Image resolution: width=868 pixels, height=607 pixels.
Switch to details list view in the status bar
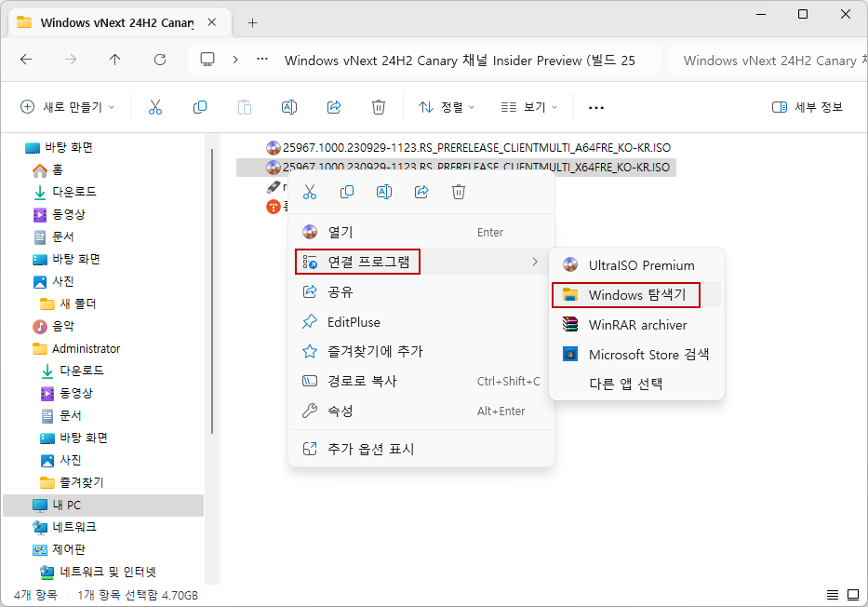point(832,595)
